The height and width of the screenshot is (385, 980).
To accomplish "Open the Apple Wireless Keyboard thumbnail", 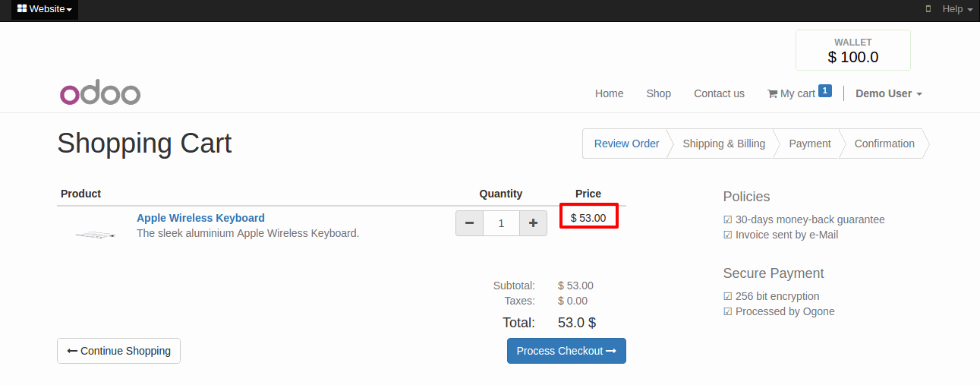I will point(95,235).
